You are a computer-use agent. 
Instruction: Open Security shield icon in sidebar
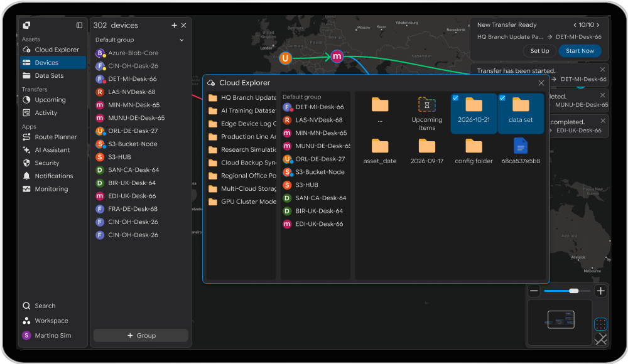(x=26, y=163)
